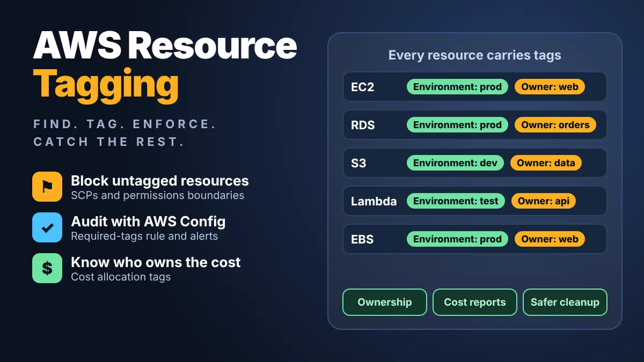Click the 'Audit with AWS Config' heading

tap(148, 221)
